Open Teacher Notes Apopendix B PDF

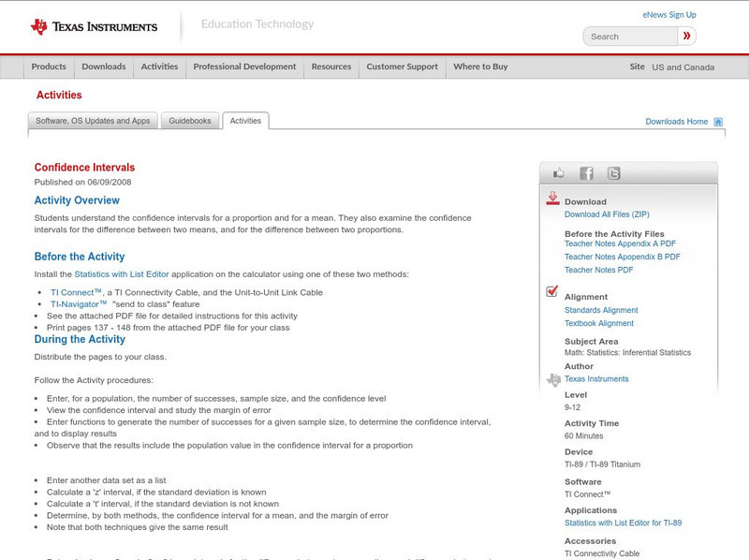[622, 257]
